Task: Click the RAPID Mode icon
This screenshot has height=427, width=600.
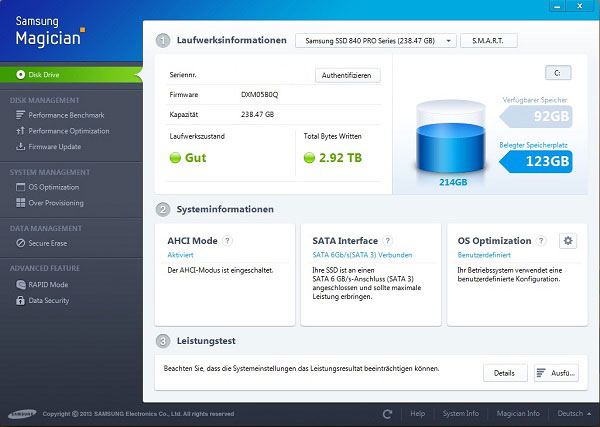Action: point(20,285)
